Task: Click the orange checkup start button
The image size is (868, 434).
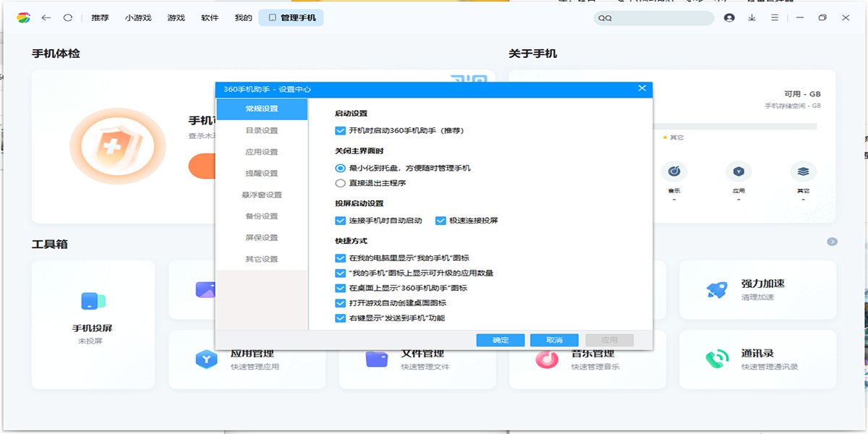Action: tap(202, 166)
